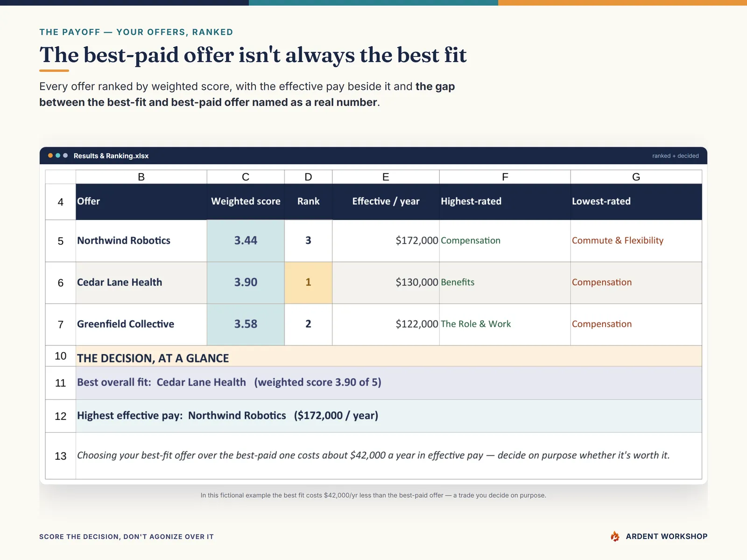Click 'THE DECISION, AT A GLANCE' row
Viewport: 747px width, 560px height.
click(x=389, y=356)
